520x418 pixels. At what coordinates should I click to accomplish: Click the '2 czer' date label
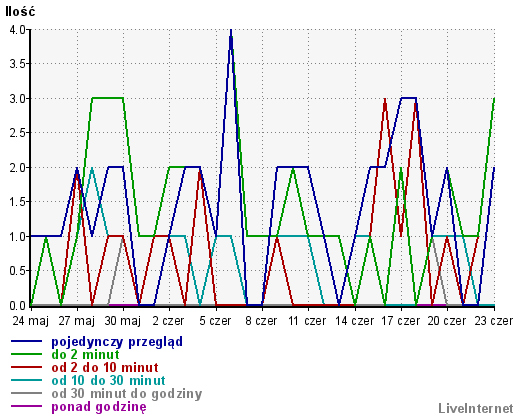[x=168, y=321]
